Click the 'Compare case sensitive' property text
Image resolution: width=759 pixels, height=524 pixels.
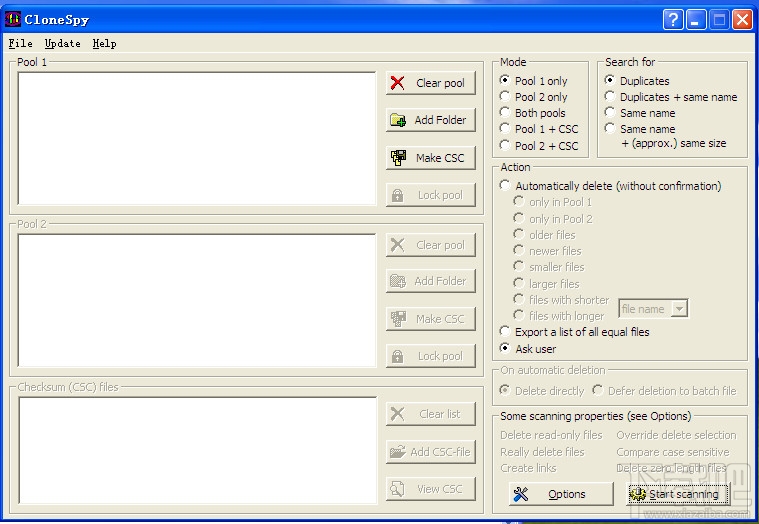pyautogui.click(x=673, y=452)
